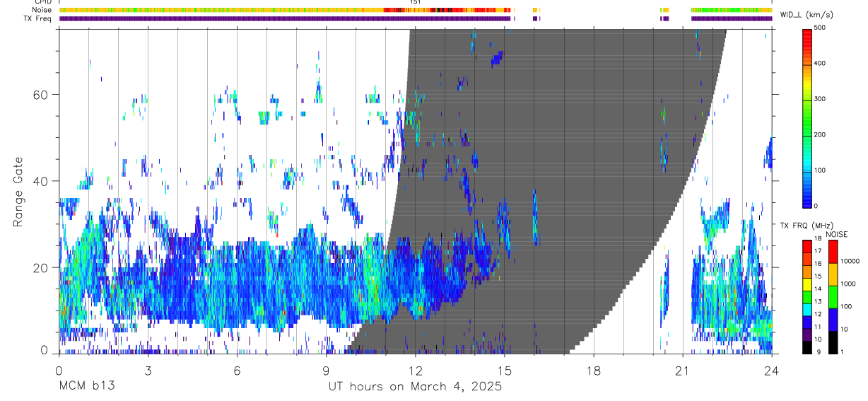Screen dimensions: 868x401
Task: Click the '100' label on NOISE scale
Action: click(848, 307)
